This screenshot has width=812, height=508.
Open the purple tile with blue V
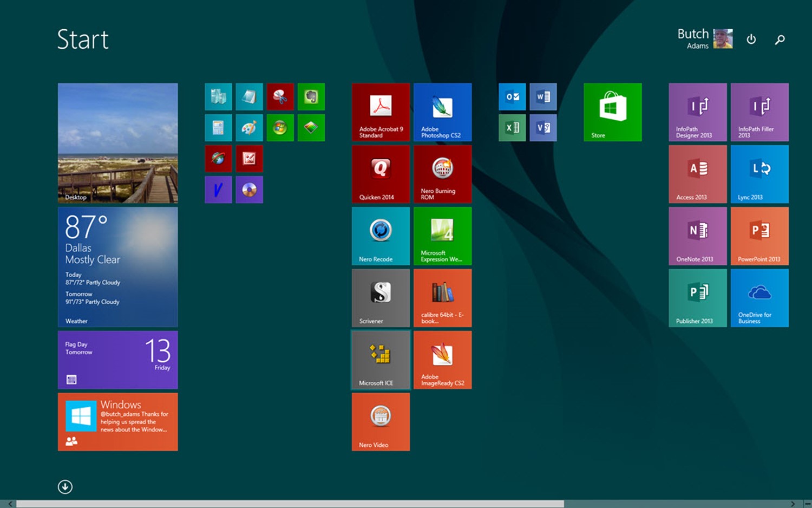218,190
